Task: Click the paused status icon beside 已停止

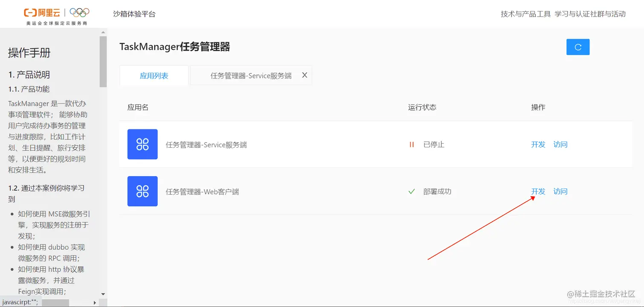Action: click(411, 144)
